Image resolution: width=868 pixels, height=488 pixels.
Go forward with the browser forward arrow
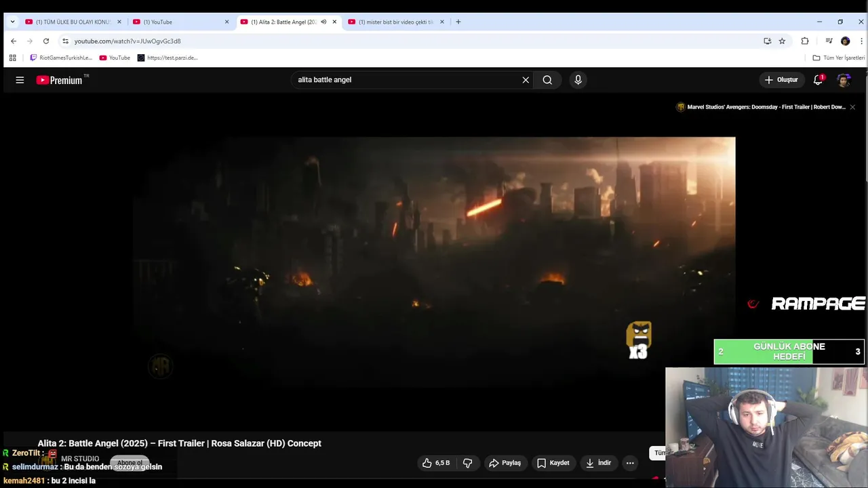click(x=30, y=41)
